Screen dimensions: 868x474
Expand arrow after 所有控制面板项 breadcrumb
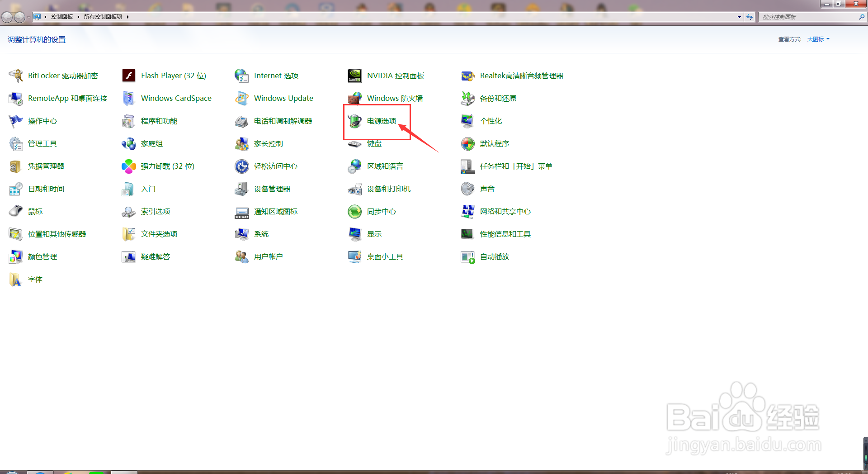click(x=128, y=17)
